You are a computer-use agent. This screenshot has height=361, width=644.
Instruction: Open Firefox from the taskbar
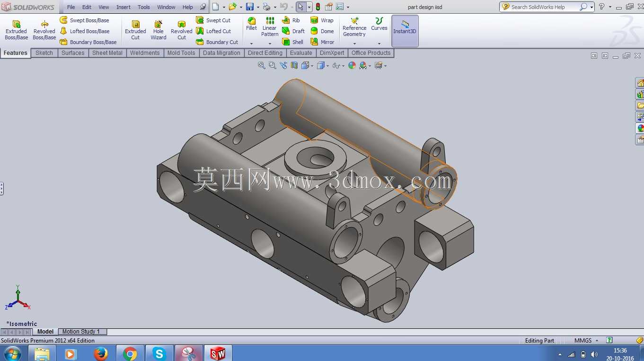100,353
